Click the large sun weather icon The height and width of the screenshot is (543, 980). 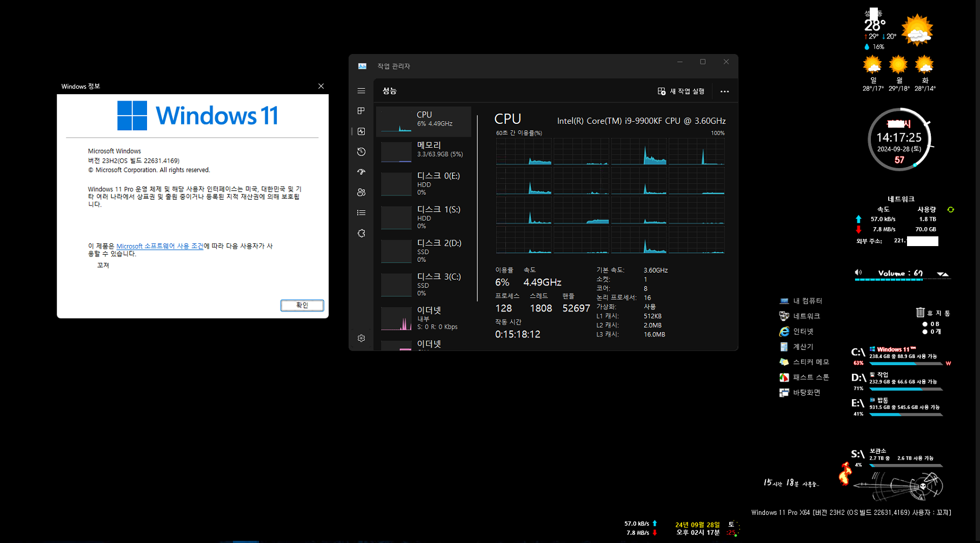(917, 30)
